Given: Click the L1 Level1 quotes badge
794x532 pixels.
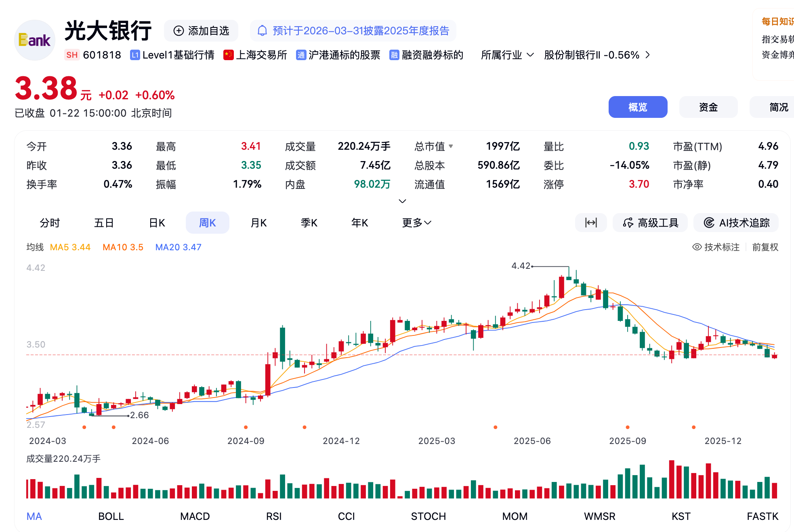Looking at the screenshot, I should 135,55.
